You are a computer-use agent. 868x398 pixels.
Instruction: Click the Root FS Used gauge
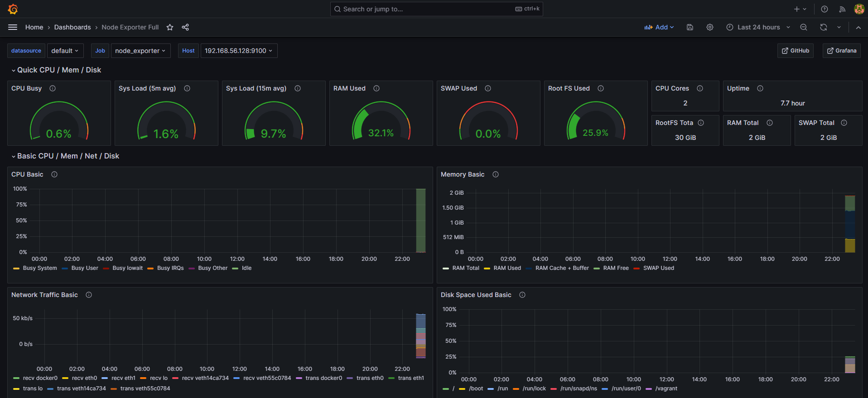click(x=596, y=121)
